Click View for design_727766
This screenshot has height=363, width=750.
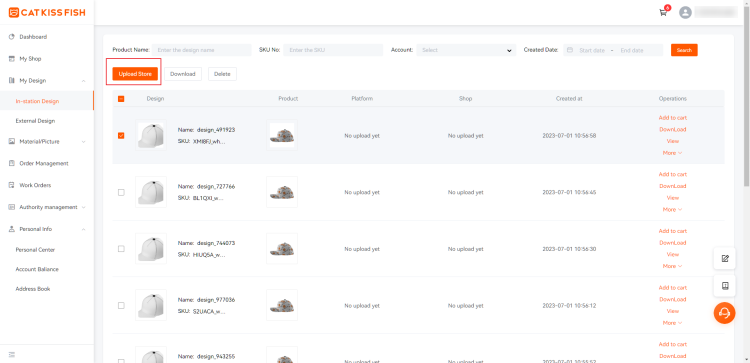pos(673,198)
